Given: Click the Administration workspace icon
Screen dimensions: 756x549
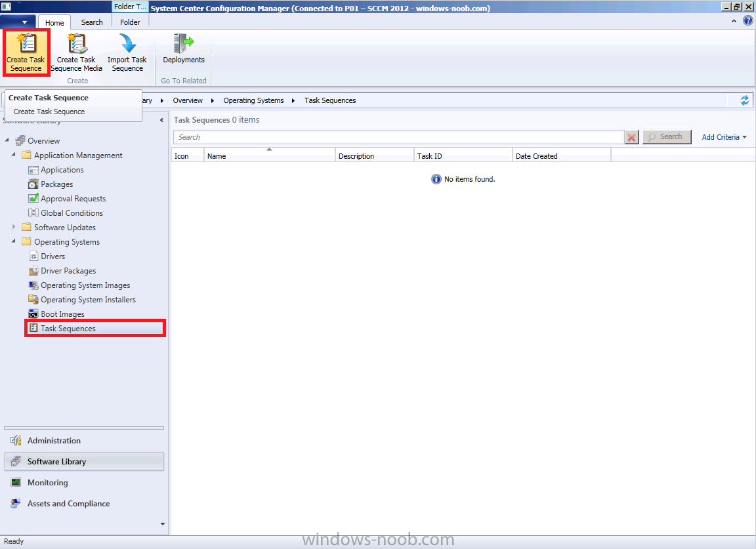Looking at the screenshot, I should point(16,440).
